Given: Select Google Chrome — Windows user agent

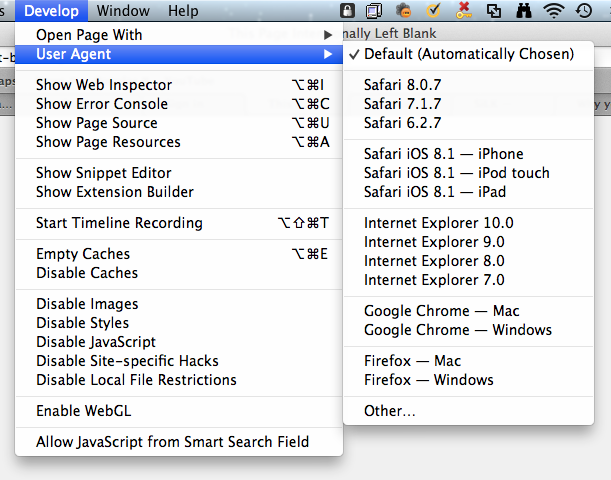Looking at the screenshot, I should click(468, 330).
